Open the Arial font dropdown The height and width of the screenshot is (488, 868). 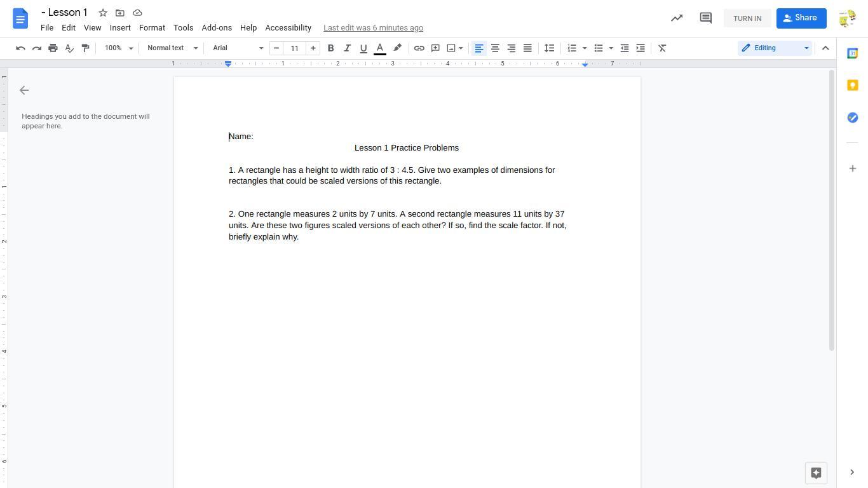pyautogui.click(x=238, y=48)
